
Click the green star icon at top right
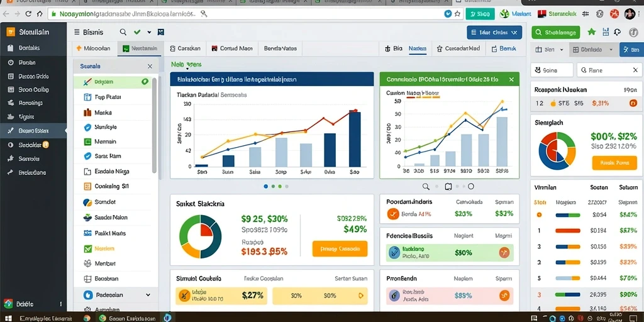[591, 32]
